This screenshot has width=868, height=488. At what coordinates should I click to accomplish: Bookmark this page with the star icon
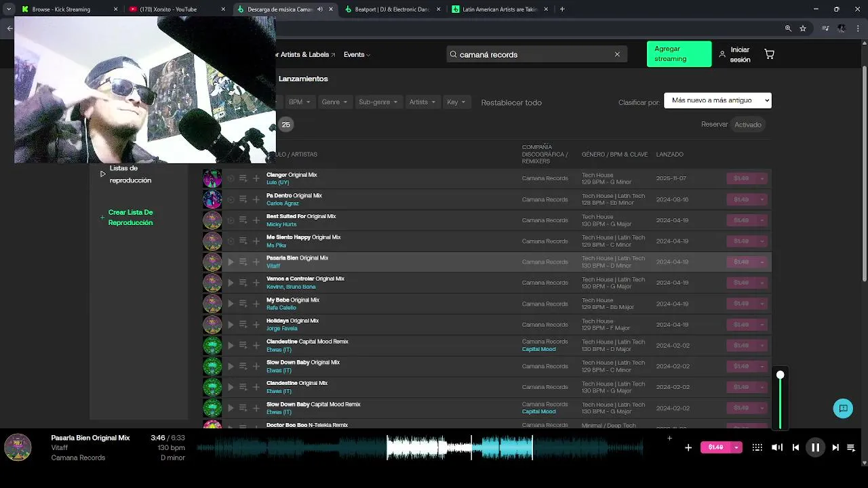(x=803, y=28)
